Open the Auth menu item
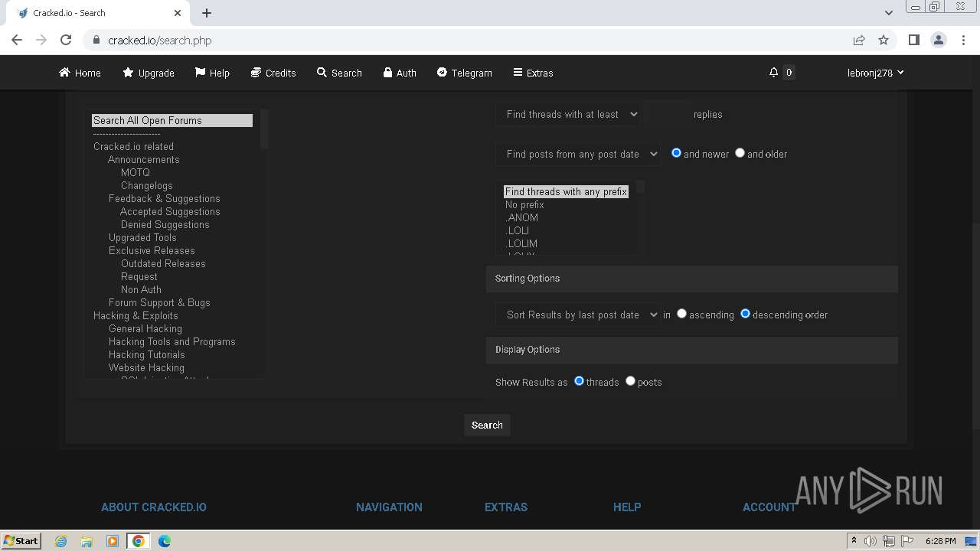The height and width of the screenshot is (551, 980). pos(400,73)
